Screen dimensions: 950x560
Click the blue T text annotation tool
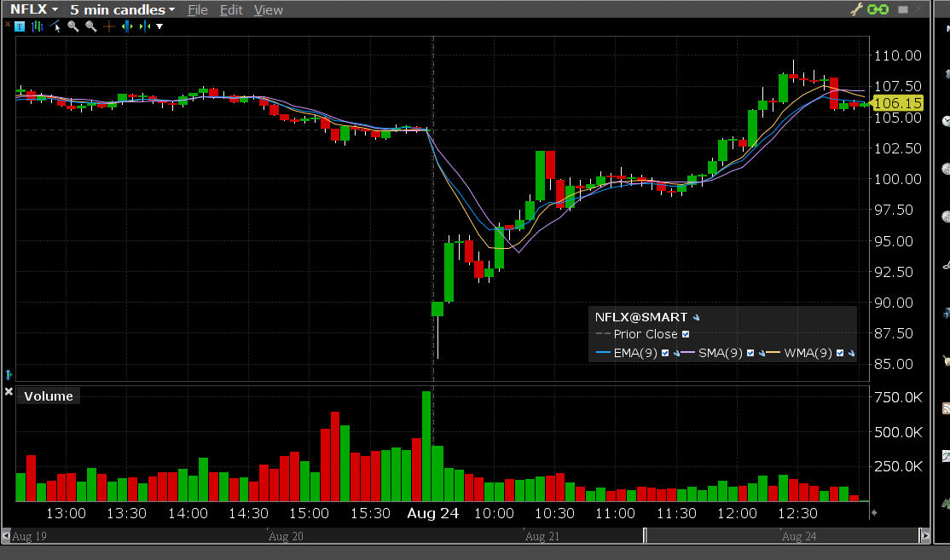[x=20, y=26]
